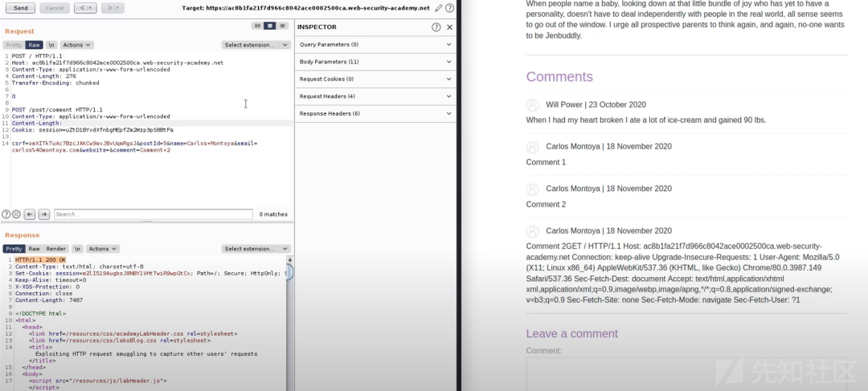Click avatar beside the Comment 1 entry
This screenshot has width=868, height=391.
[532, 147]
